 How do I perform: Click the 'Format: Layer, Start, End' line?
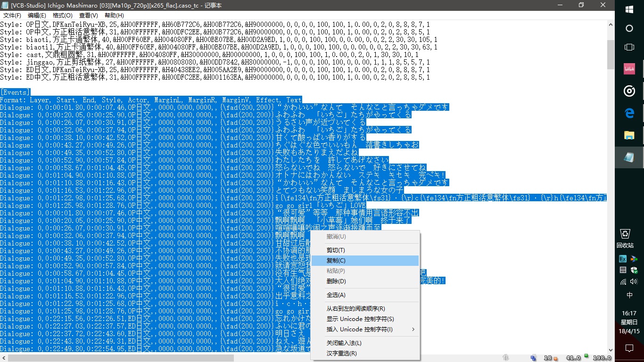pos(151,100)
